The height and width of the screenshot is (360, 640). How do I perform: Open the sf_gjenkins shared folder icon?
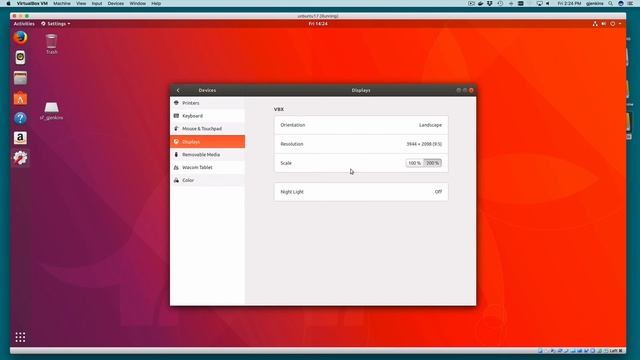pos(51,111)
